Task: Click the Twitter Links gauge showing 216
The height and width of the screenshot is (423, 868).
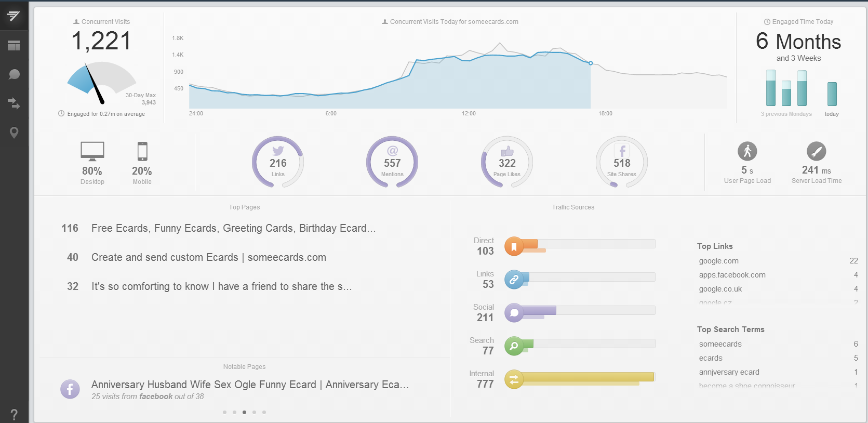Action: point(278,162)
